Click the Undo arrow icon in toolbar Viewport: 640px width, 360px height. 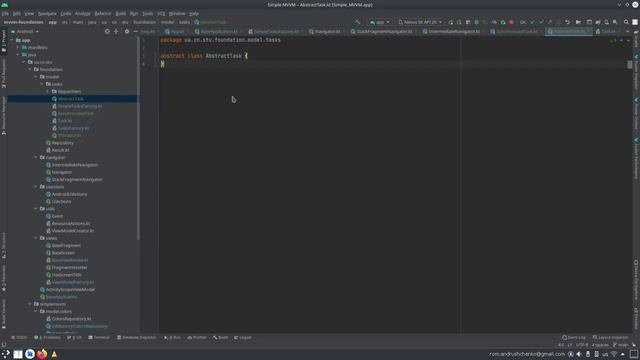567,22
